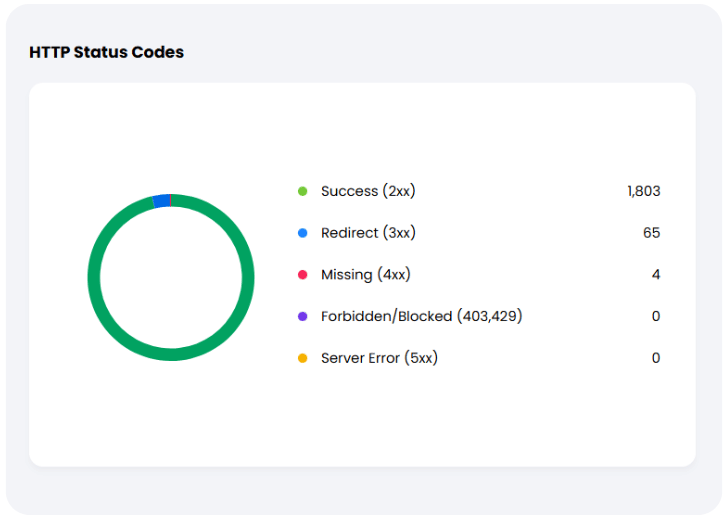The height and width of the screenshot is (519, 728).
Task: Click the Server Error count of 0
Action: coord(656,358)
